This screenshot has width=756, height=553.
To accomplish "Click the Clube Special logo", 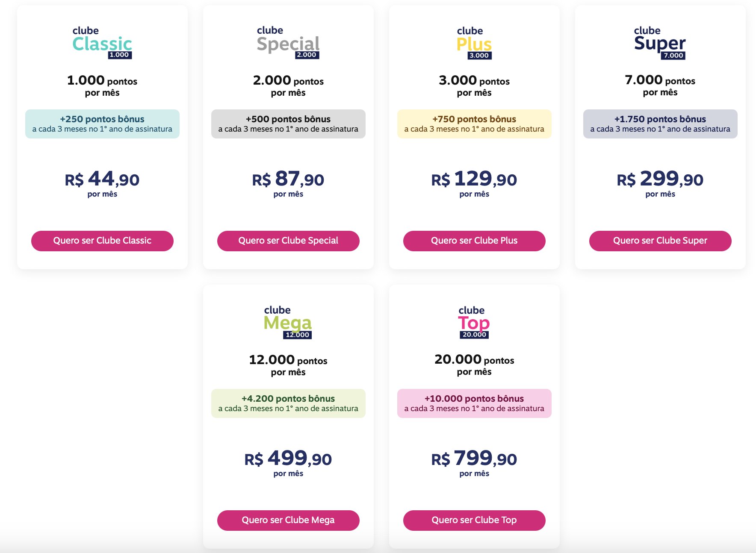I will tap(288, 43).
